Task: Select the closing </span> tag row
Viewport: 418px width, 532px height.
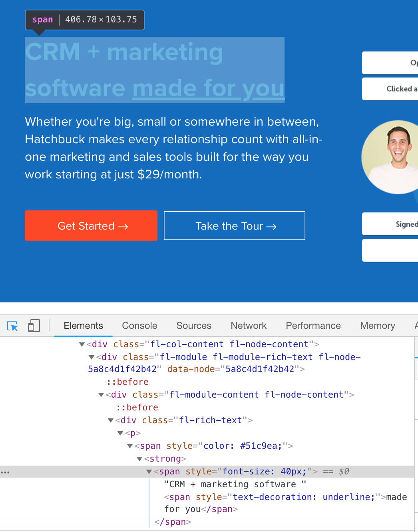Action: [x=173, y=522]
